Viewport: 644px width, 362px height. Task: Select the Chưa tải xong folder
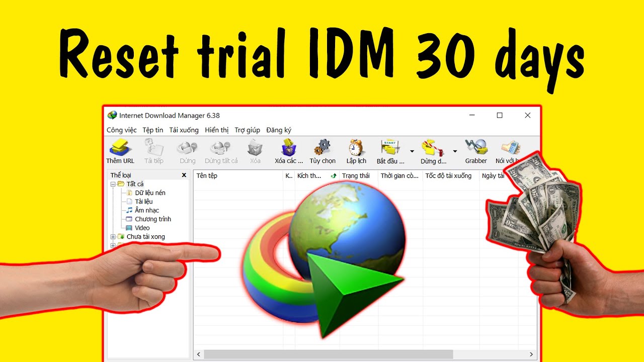(x=145, y=237)
